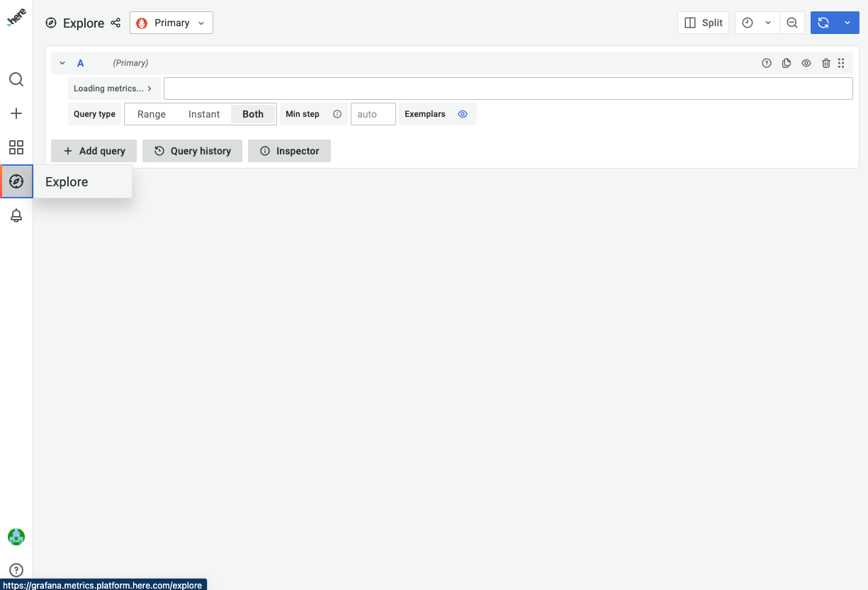Click the PromQL query input field
This screenshot has height=590, width=868.
coord(508,89)
